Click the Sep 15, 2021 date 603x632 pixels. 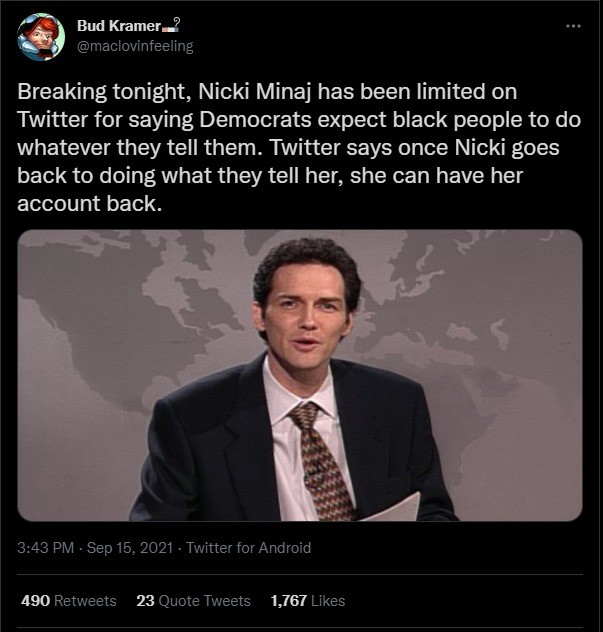coord(130,548)
